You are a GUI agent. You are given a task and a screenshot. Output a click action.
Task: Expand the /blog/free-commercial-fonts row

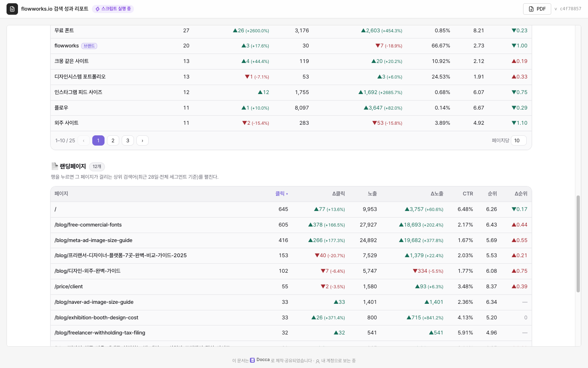pyautogui.click(x=291, y=225)
